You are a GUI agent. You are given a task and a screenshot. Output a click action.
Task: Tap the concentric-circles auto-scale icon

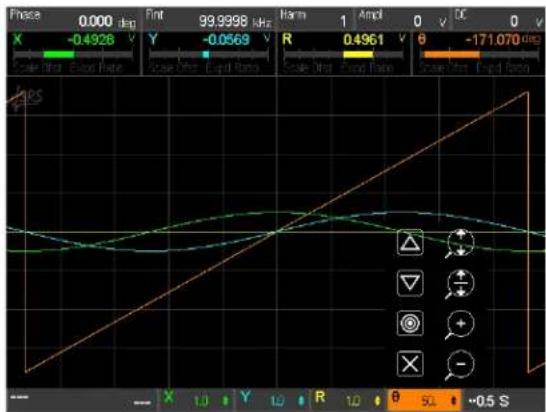pos(410,323)
